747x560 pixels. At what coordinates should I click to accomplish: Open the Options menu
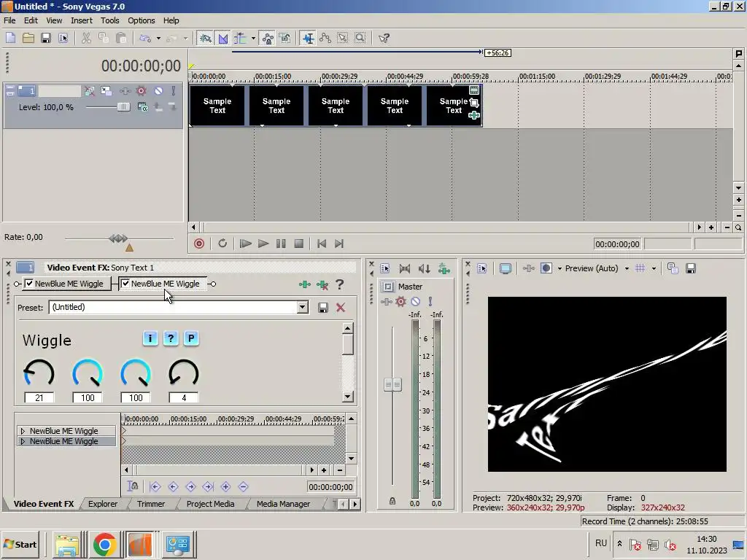(x=141, y=20)
